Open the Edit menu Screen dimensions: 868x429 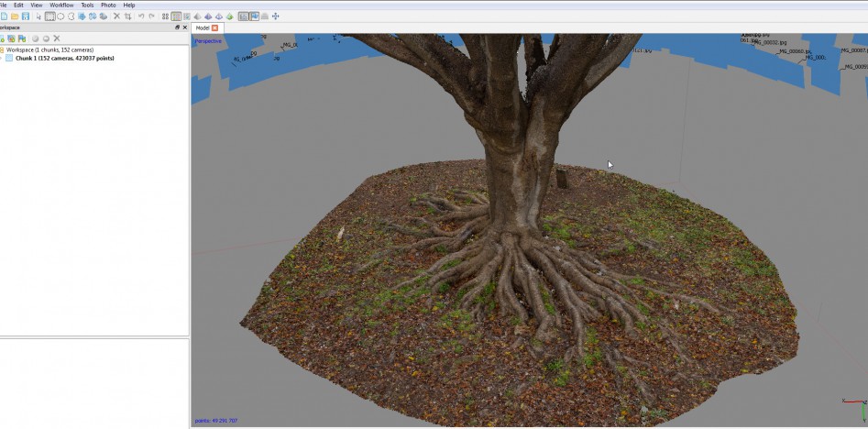(18, 5)
